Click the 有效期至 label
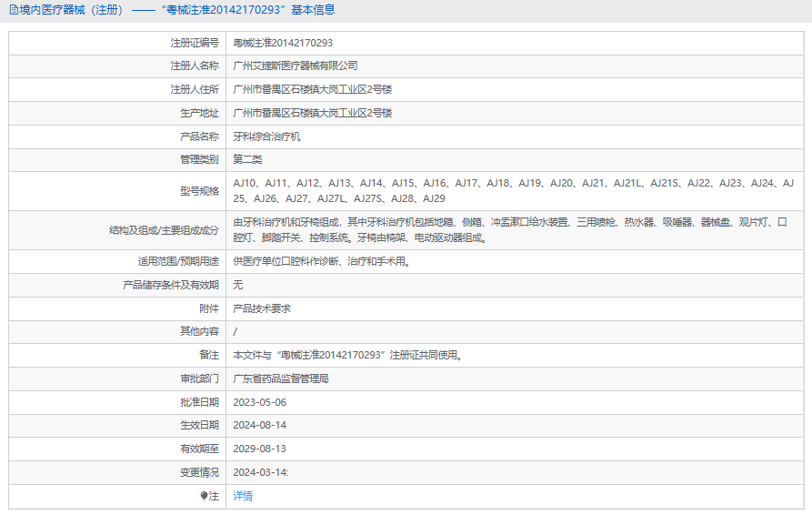 pos(199,449)
